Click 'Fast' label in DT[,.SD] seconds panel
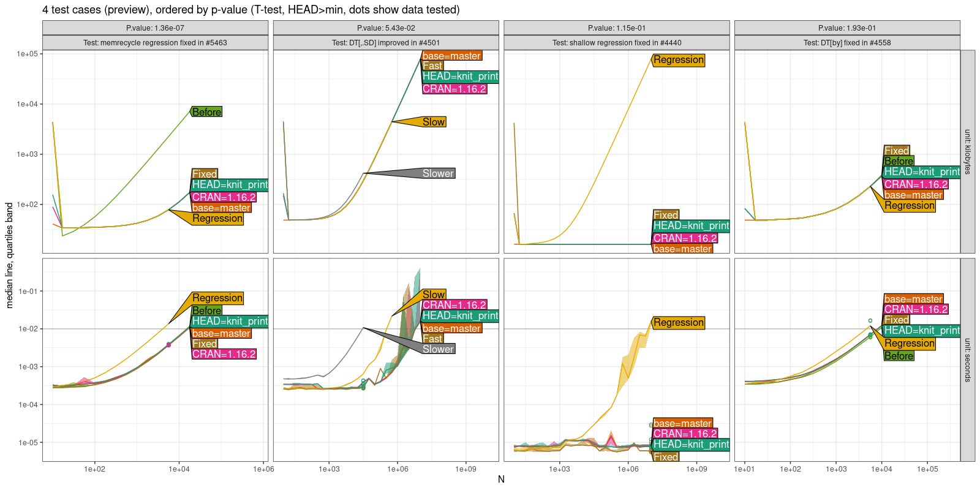Image resolution: width=980 pixels, height=490 pixels. (432, 339)
